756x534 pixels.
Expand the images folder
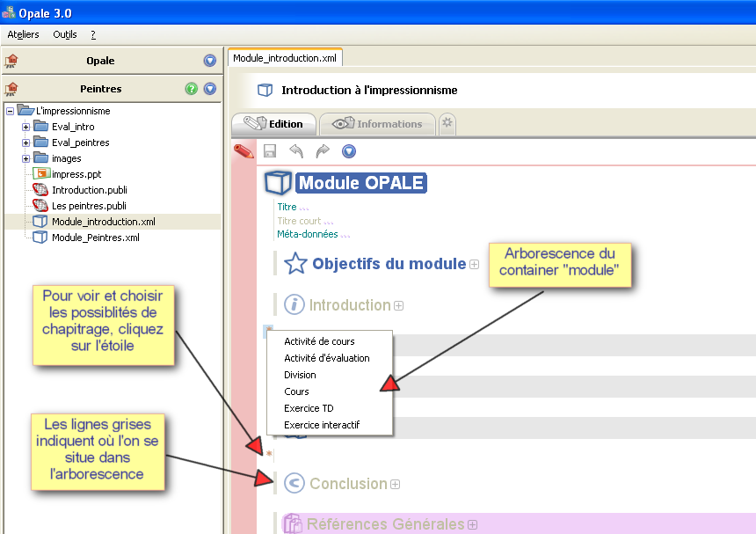[26, 158]
